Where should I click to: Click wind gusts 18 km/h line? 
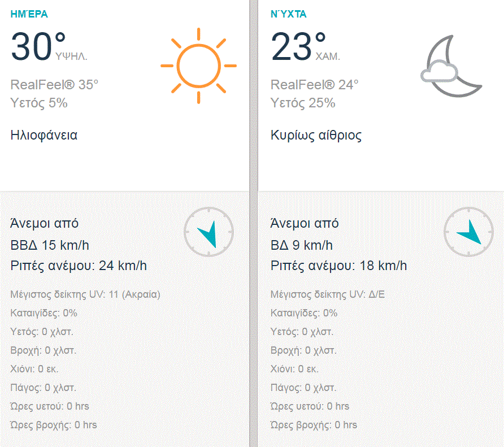pos(338,266)
